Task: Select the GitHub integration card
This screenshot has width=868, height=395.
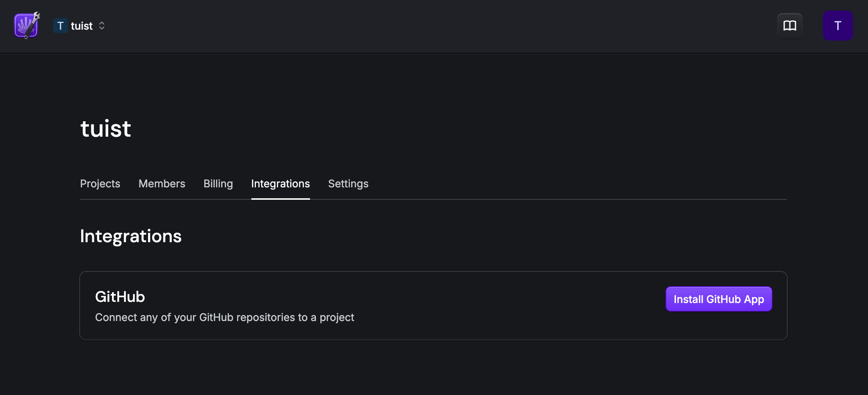Action: (432, 306)
